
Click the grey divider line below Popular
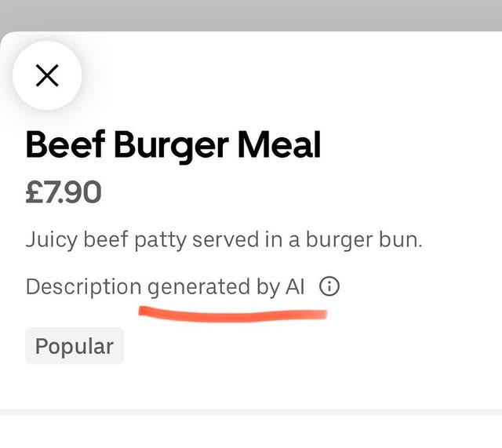251,411
